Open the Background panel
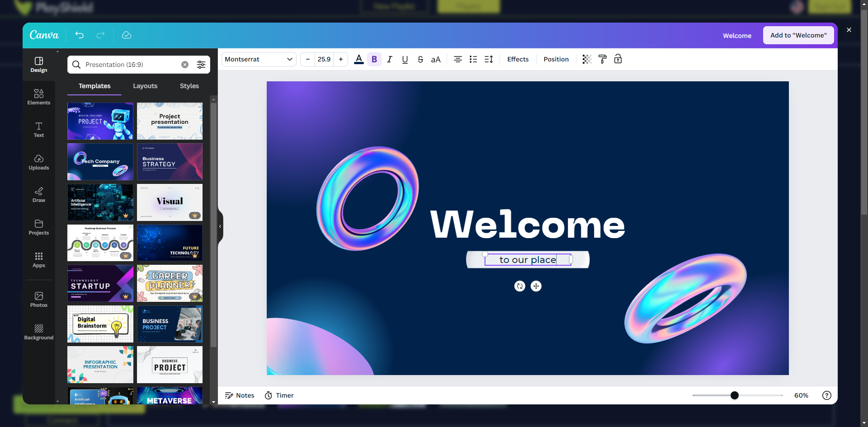Screen dimensions: 868x427 (x=39, y=332)
